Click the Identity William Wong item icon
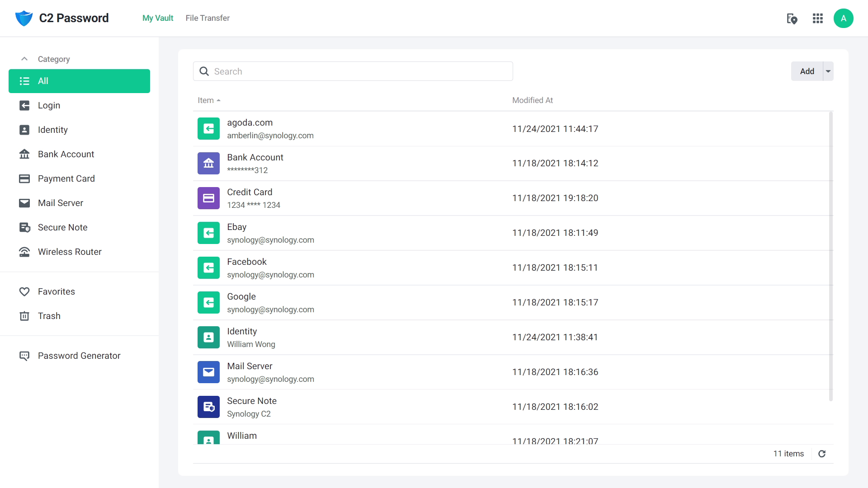Image resolution: width=868 pixels, height=488 pixels. coord(208,338)
